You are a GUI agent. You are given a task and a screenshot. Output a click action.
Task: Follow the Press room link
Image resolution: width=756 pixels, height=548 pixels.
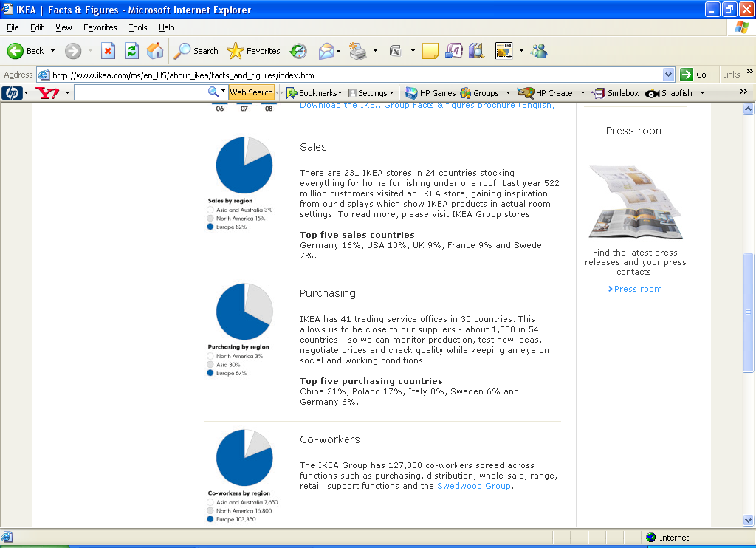(638, 289)
